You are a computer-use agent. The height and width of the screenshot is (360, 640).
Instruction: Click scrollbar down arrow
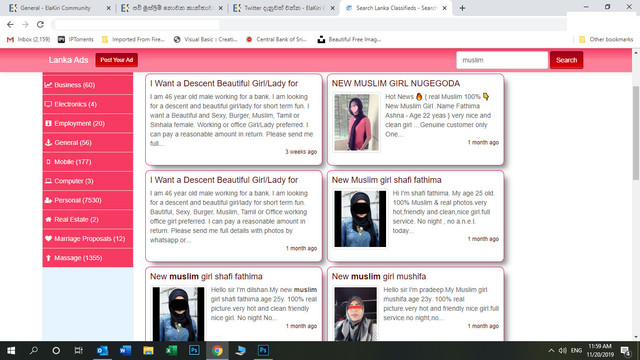pyautogui.click(x=636, y=337)
